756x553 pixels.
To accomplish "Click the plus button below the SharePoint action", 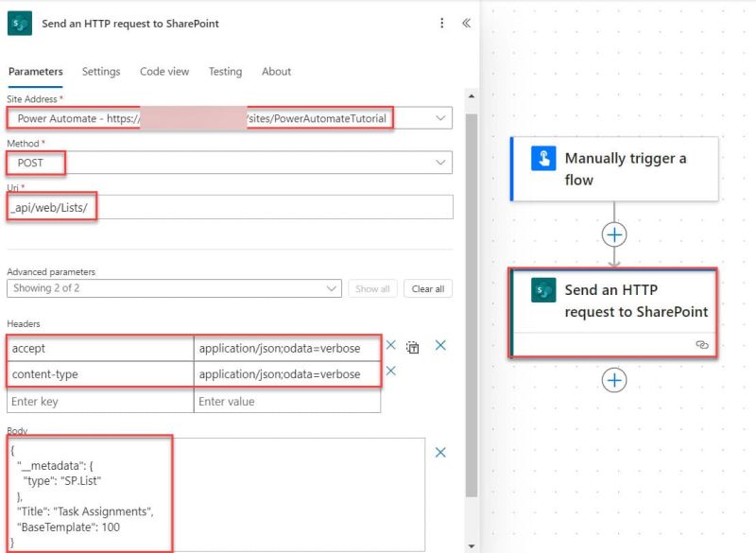I will point(614,380).
